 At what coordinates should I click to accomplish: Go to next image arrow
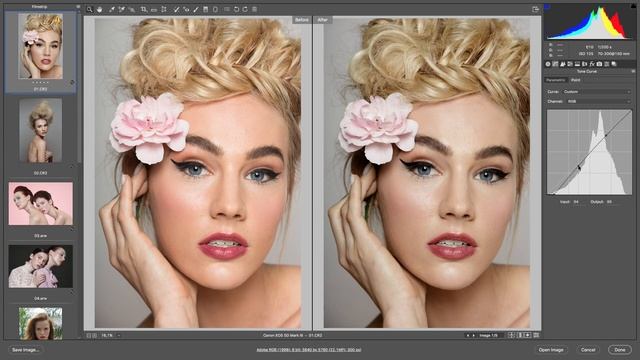(x=473, y=335)
